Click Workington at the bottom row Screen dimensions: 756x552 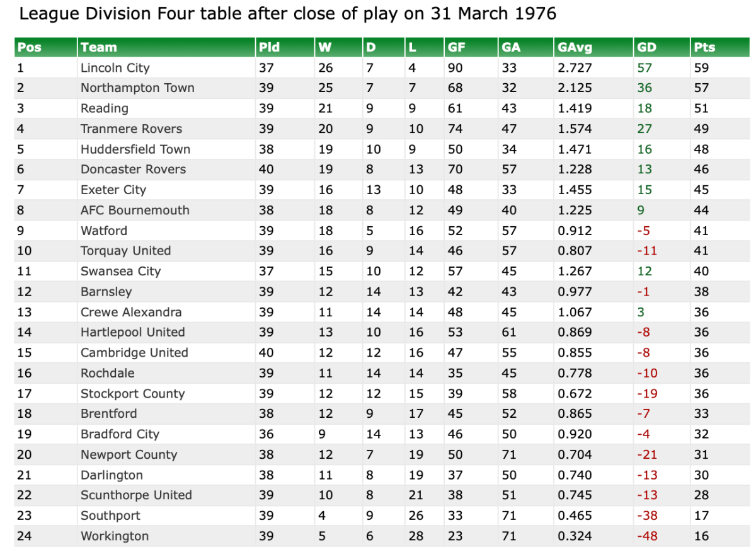click(115, 536)
